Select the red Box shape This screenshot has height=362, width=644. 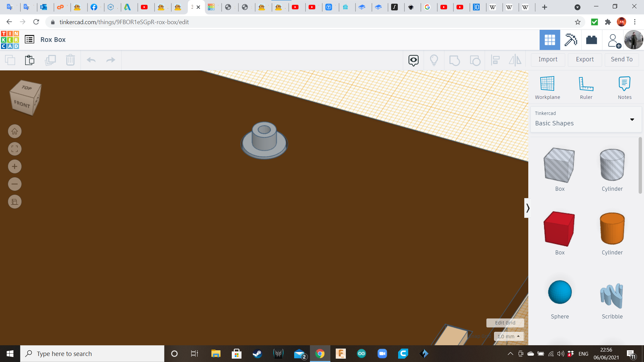pyautogui.click(x=559, y=229)
